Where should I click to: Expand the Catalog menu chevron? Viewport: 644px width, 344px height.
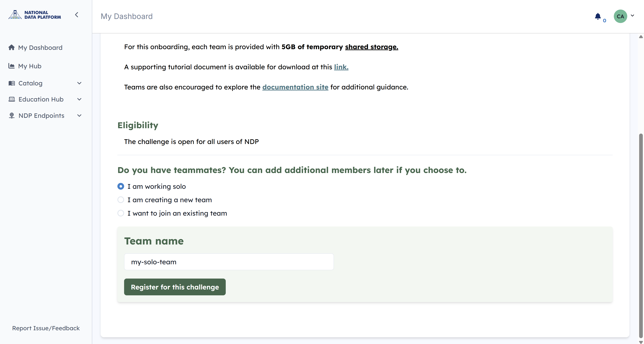click(79, 83)
